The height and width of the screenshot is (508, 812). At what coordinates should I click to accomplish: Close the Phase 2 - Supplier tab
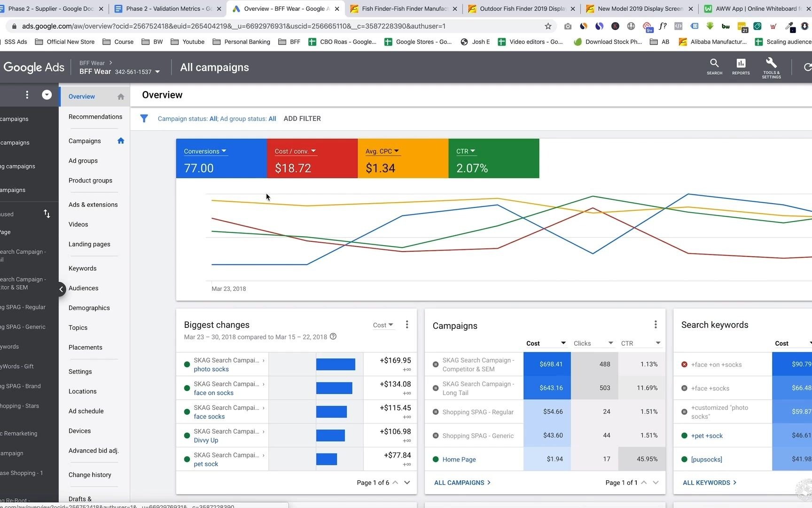click(x=101, y=8)
